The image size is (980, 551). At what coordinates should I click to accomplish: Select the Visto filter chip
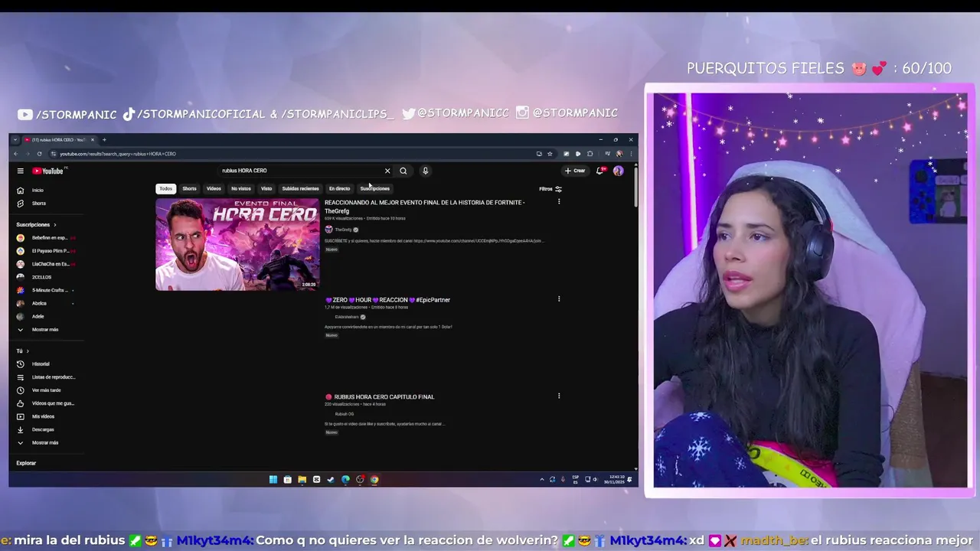(x=266, y=189)
